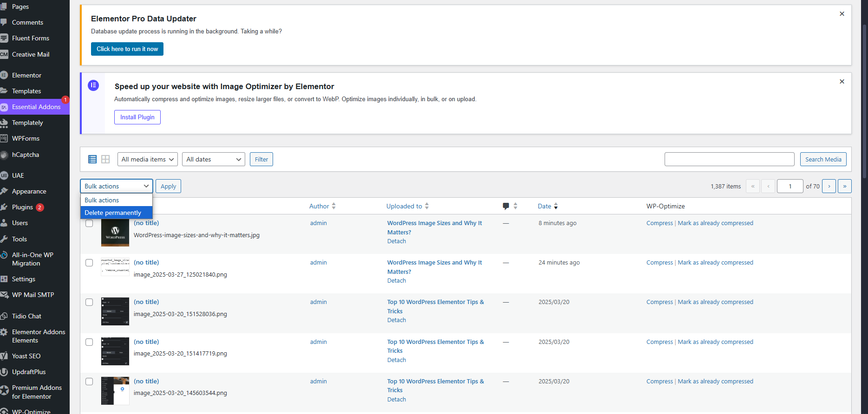Click the UpdraftPlus icon
Viewport: 868px width, 414px height.
pos(4,372)
